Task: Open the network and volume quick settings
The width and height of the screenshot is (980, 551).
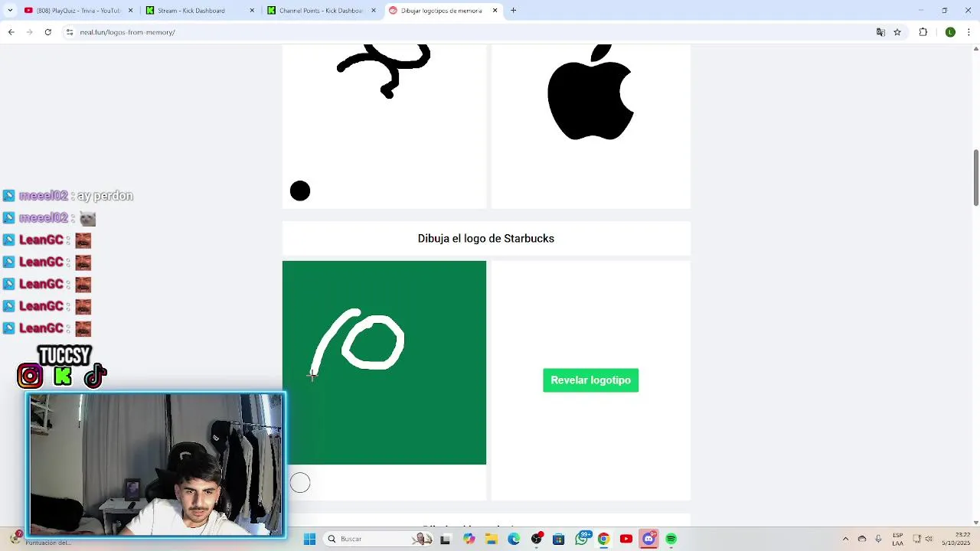Action: (x=924, y=539)
